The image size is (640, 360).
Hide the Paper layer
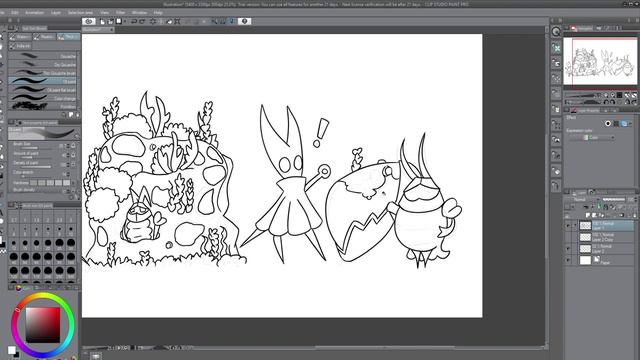coord(568,260)
